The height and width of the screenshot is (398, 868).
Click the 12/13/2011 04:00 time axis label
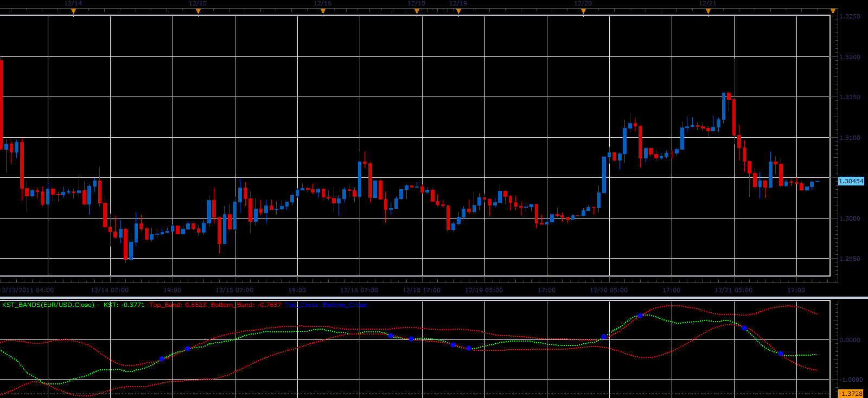pyautogui.click(x=27, y=290)
